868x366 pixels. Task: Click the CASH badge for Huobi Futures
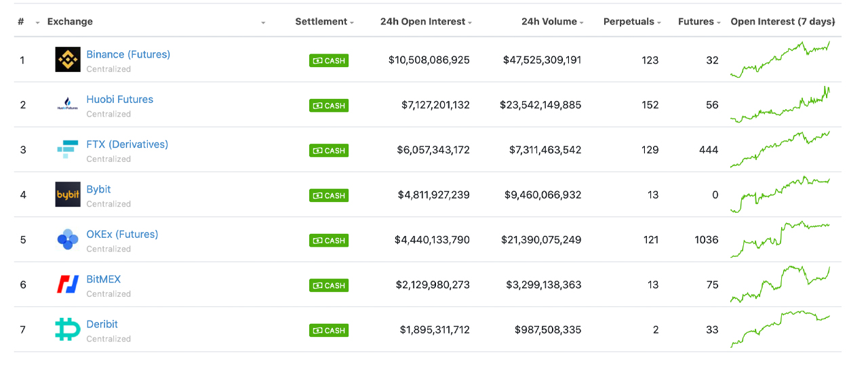[329, 105]
